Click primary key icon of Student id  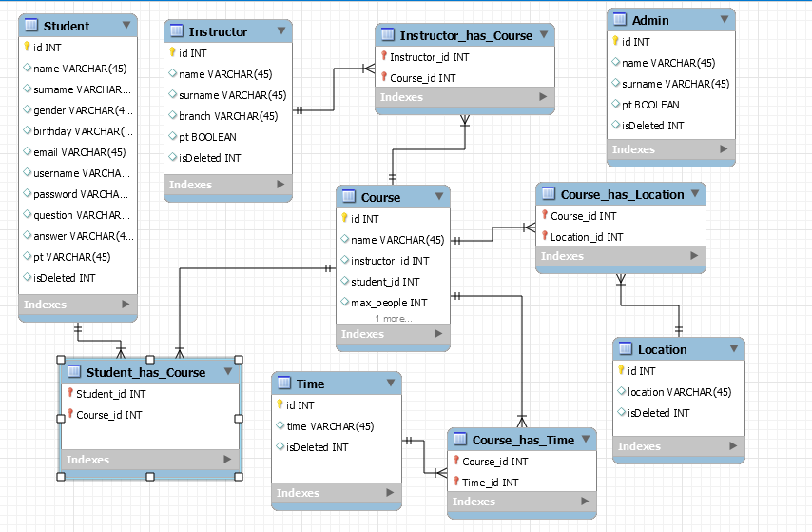tap(27, 47)
